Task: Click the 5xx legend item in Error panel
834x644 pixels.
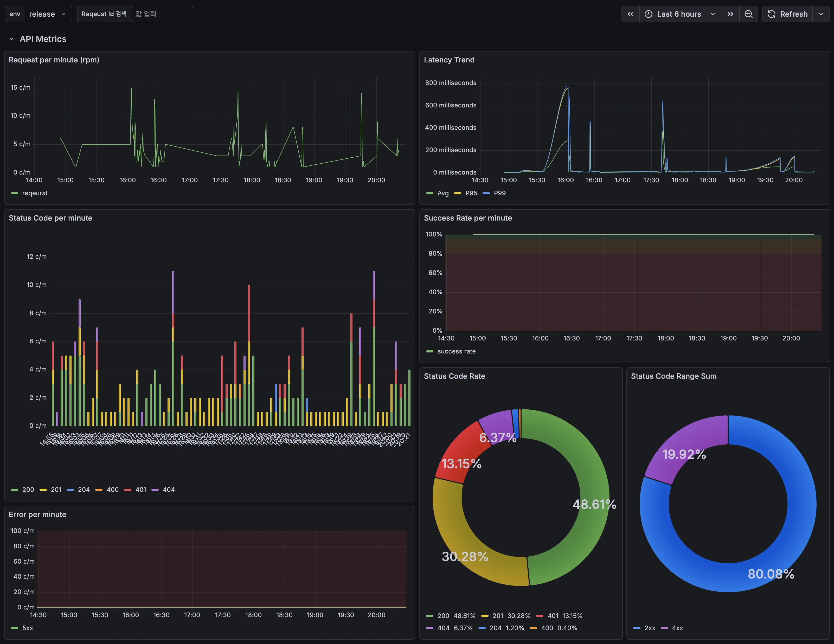Action: [x=28, y=628]
